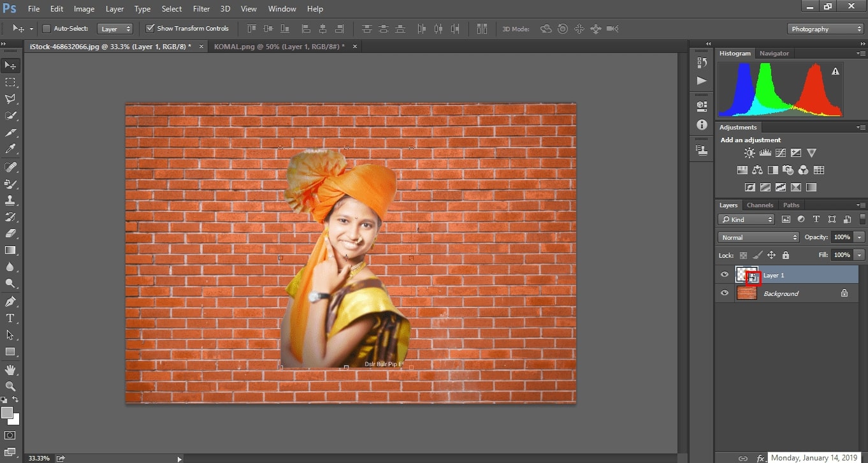Switch to the KOMAL.png document tab
Image resolution: width=868 pixels, height=463 pixels.
pos(278,47)
